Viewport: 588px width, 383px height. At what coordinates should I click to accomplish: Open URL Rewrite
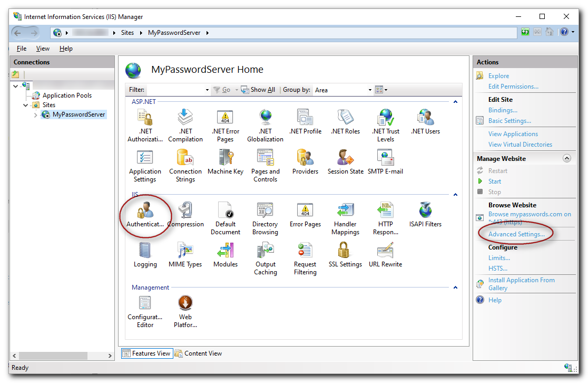[x=386, y=255]
